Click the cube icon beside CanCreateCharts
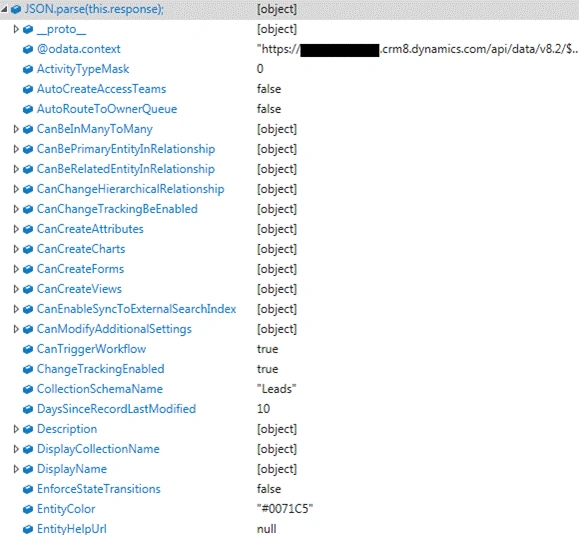Screen dimensions: 579x535 pos(28,249)
